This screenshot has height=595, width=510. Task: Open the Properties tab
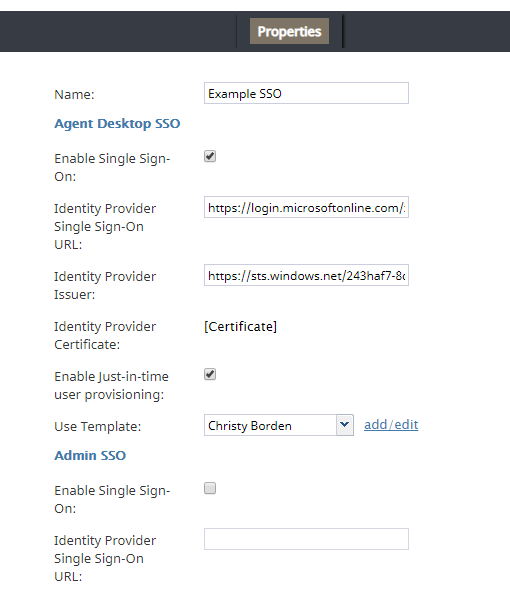[289, 31]
